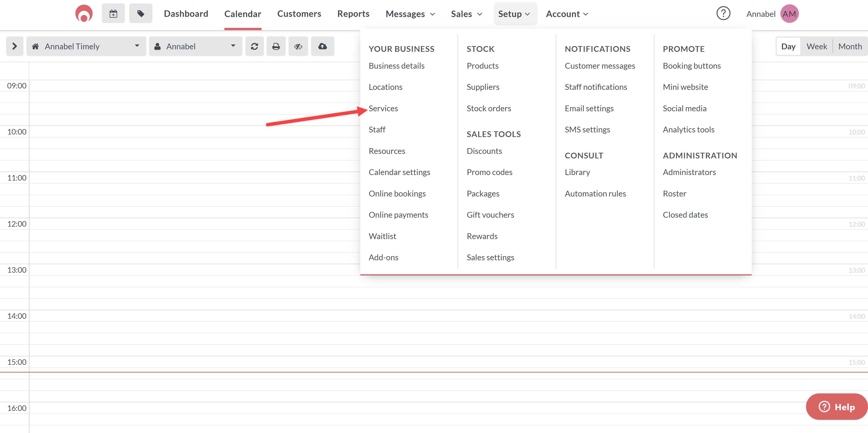Open the new appointment calendar-plus icon
The image size is (868, 433).
tap(113, 14)
